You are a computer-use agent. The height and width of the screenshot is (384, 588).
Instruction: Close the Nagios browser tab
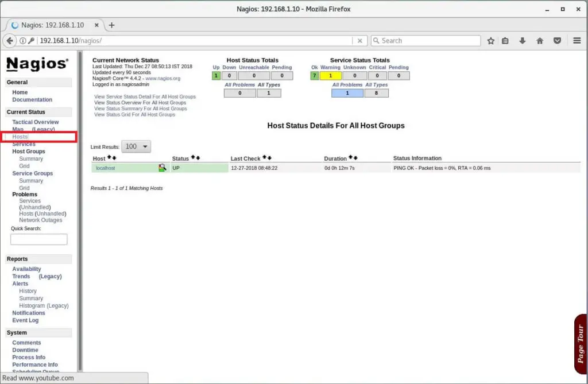(96, 25)
